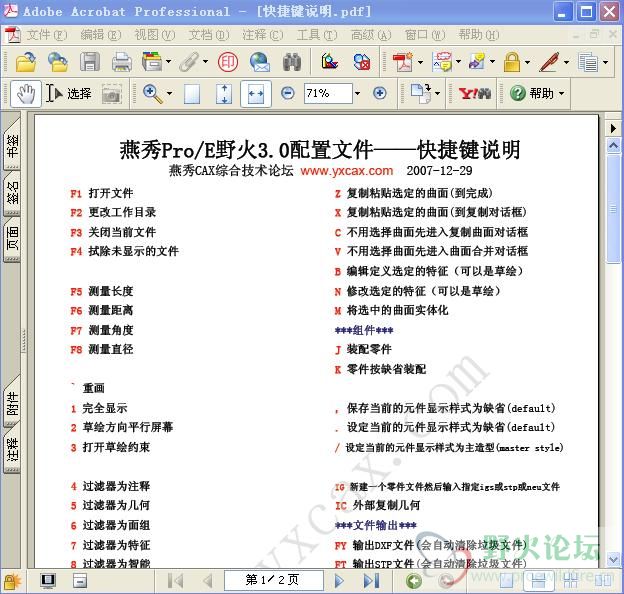The image size is (624, 594).
Task: Jump to last page button
Action: point(371,581)
